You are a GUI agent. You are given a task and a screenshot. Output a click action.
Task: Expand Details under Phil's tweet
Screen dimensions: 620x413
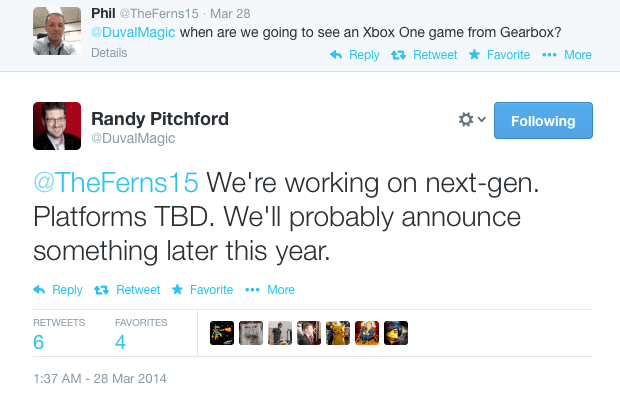tap(109, 54)
